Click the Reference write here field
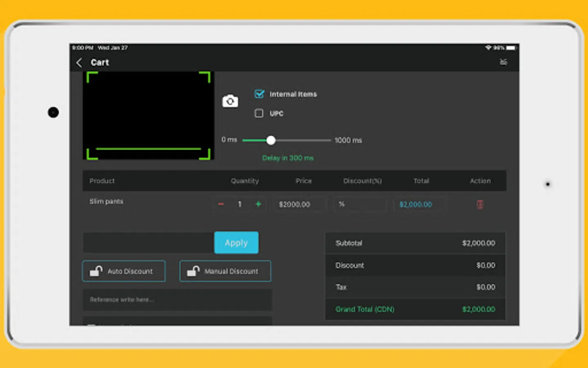588x368 pixels. coord(177,300)
